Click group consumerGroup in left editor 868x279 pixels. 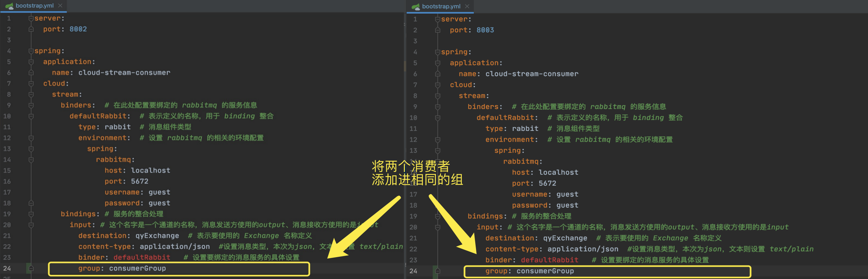137,268
